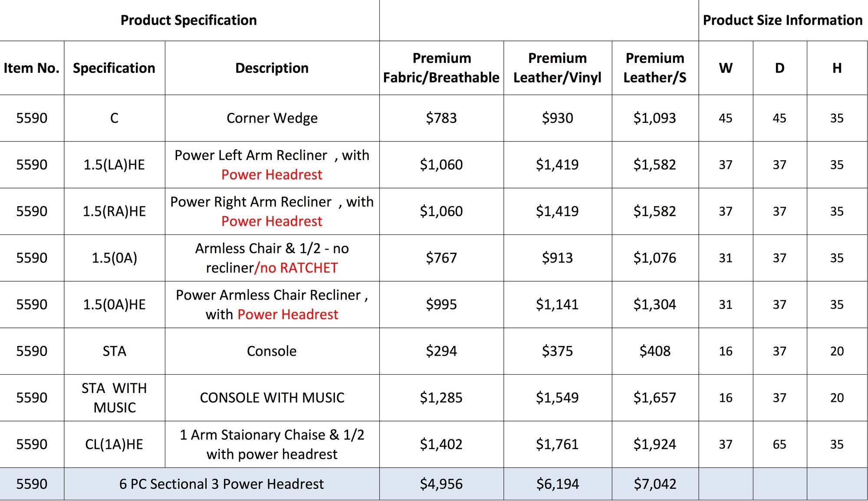Select the 1.5(LA)HE specification cell
This screenshot has width=868, height=501.
[x=115, y=165]
